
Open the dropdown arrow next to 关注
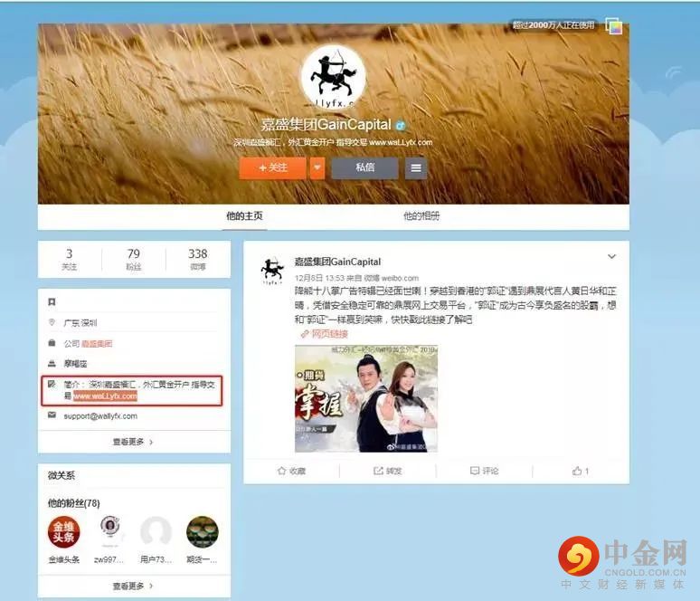point(317,168)
